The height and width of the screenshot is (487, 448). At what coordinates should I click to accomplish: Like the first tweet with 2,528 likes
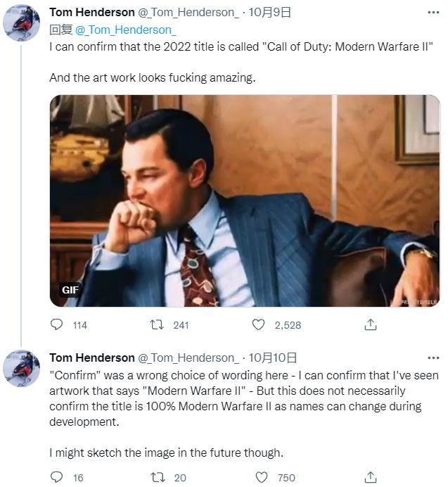(x=259, y=324)
